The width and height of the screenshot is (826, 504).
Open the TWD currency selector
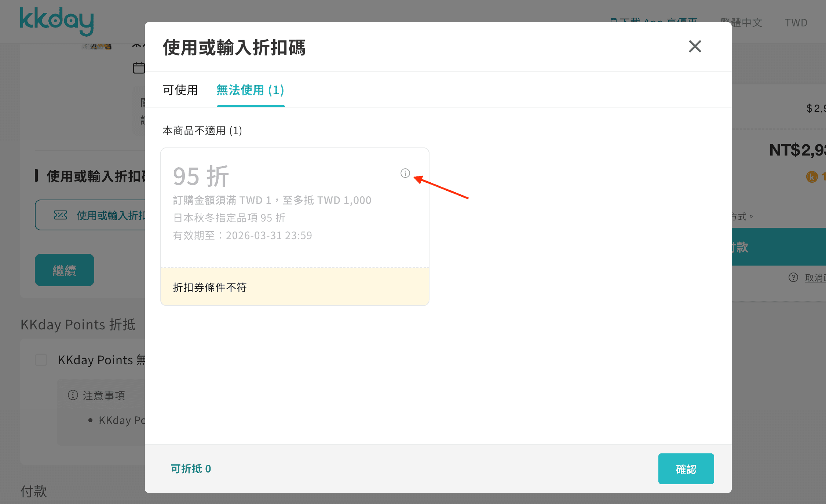click(795, 22)
